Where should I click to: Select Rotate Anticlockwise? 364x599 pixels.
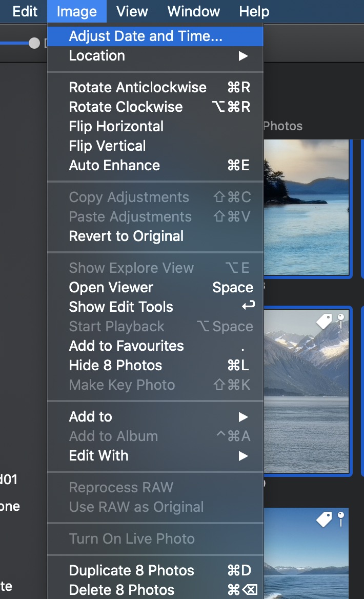point(137,87)
